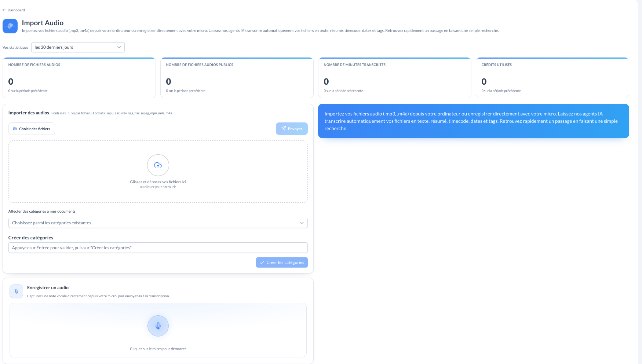Click the Import Audio waveform logo icon
Viewport: 642px width, 364px height.
10,26
